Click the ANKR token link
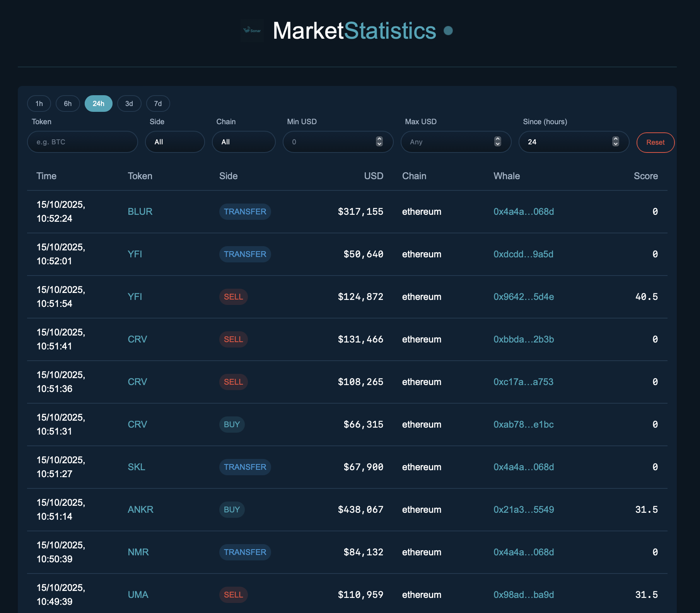The width and height of the screenshot is (700, 613). tap(140, 510)
